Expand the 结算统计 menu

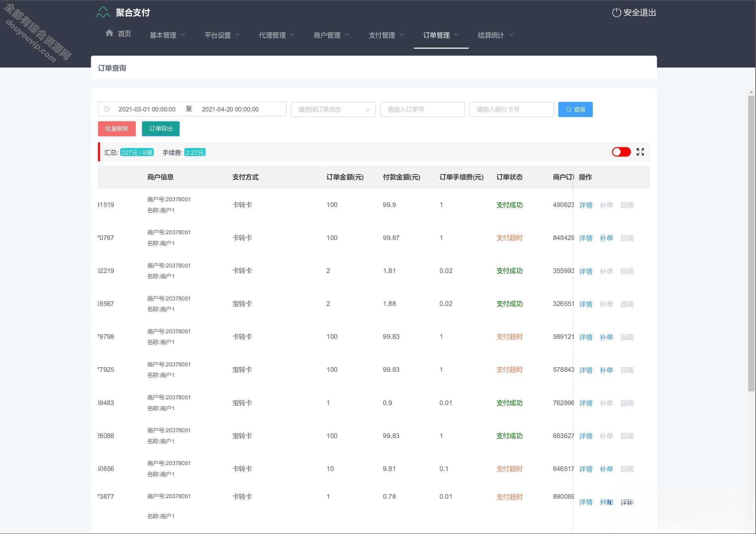[x=495, y=35]
